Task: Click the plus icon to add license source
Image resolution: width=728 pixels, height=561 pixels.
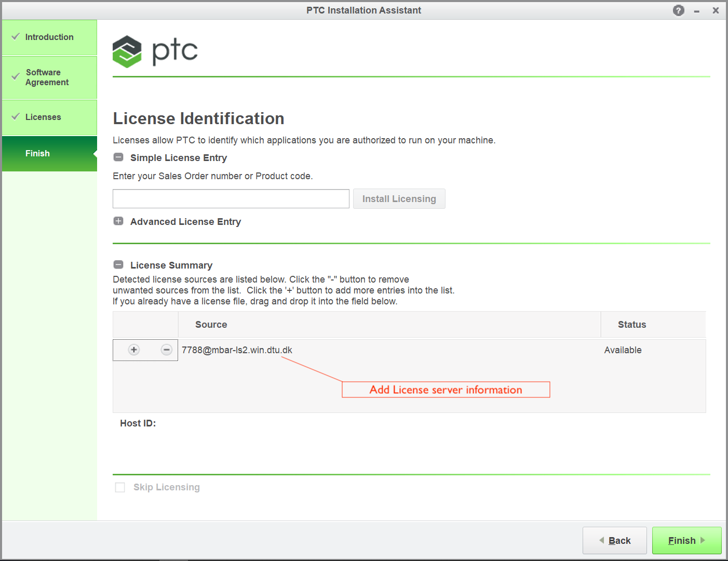Action: pyautogui.click(x=134, y=350)
